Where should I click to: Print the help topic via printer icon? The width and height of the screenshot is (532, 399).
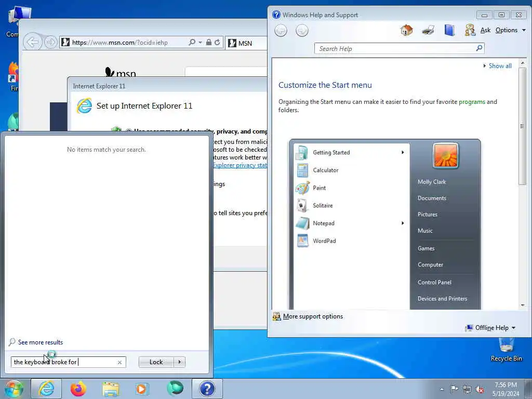[428, 30]
